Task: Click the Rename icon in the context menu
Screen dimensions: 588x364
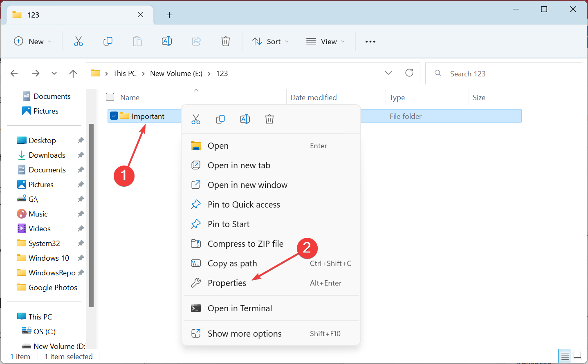Action: coord(245,119)
